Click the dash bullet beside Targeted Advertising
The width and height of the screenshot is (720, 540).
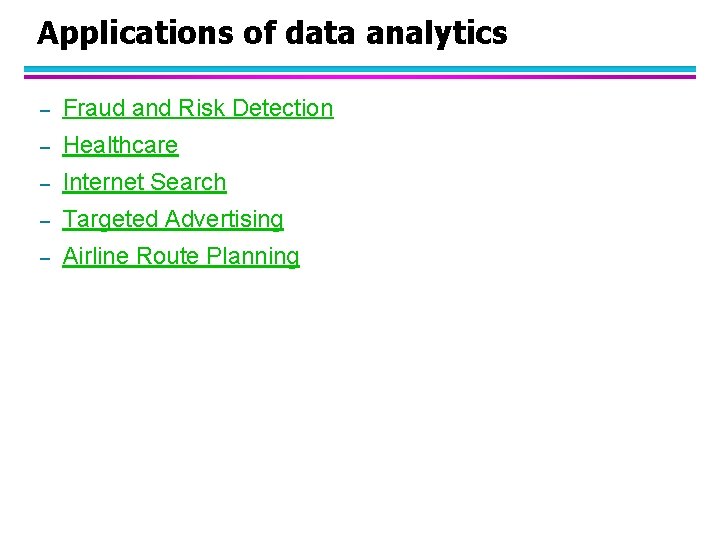point(44,221)
